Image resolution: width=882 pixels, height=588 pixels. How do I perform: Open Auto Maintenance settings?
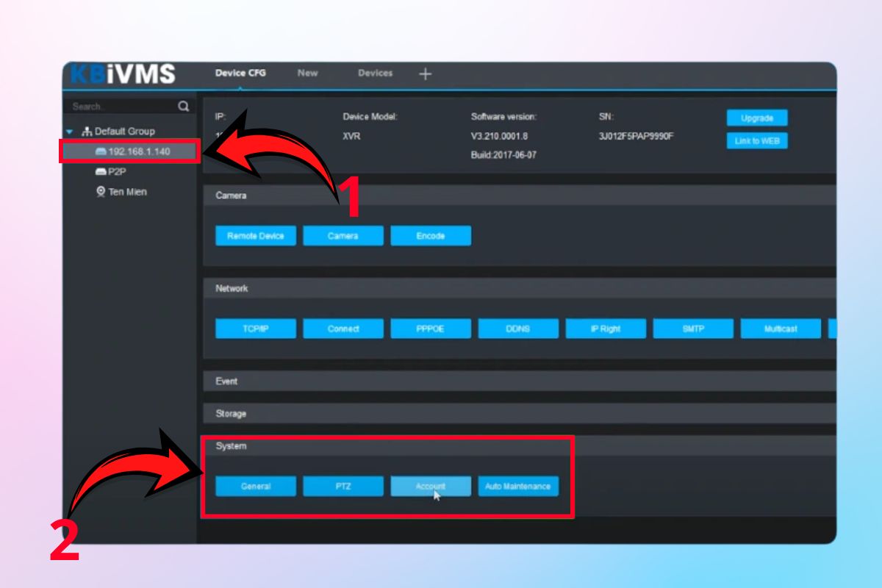click(518, 486)
